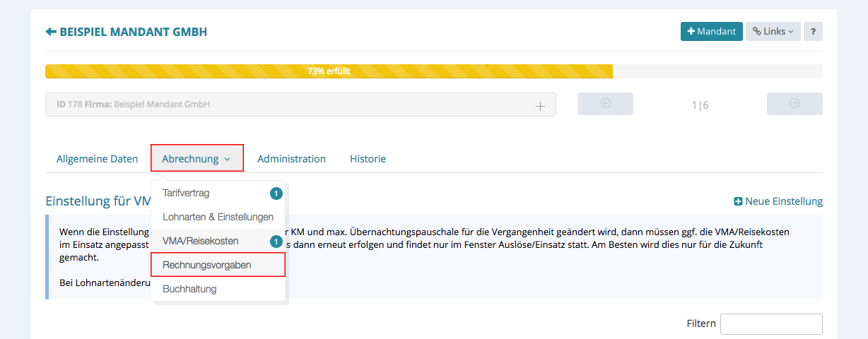Expand the ID 178 Firma selector field
This screenshot has width=868, height=339.
300,105
